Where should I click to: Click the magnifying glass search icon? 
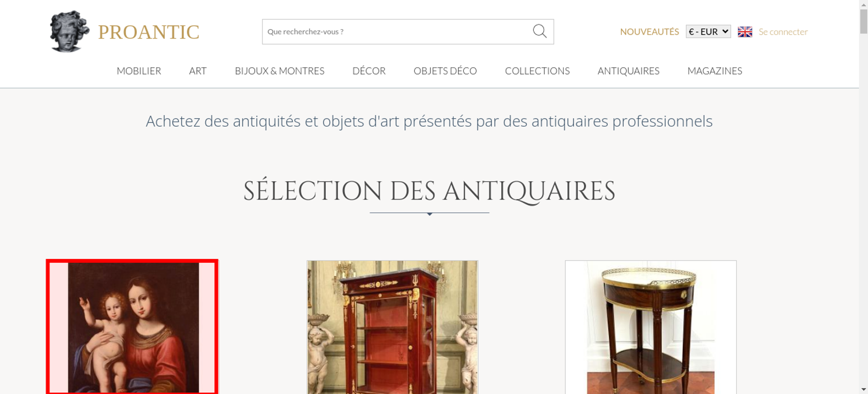[x=539, y=31]
